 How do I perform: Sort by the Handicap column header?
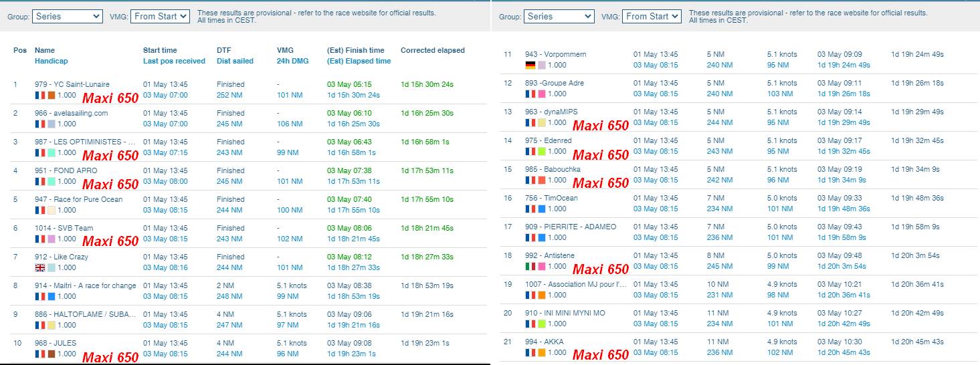click(x=52, y=61)
